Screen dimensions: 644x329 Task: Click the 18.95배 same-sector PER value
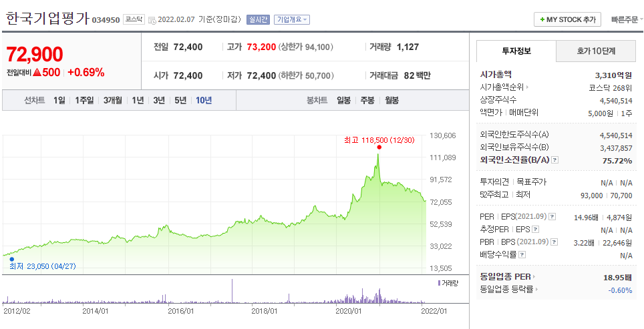click(618, 278)
